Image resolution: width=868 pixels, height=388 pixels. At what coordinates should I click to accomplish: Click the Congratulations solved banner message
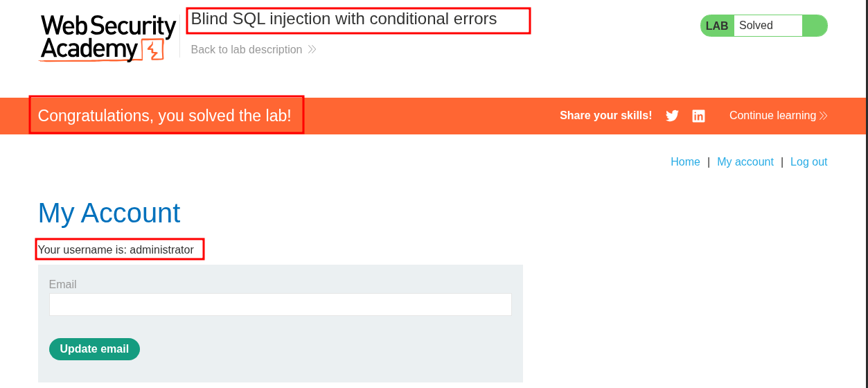tap(164, 116)
